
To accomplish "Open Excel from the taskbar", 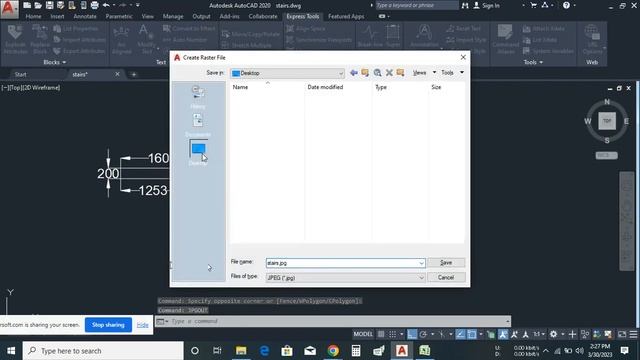I will pyautogui.click(x=424, y=351).
